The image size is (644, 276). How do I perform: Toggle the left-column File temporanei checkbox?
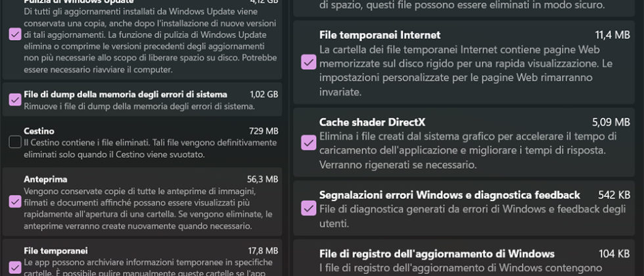(x=15, y=267)
